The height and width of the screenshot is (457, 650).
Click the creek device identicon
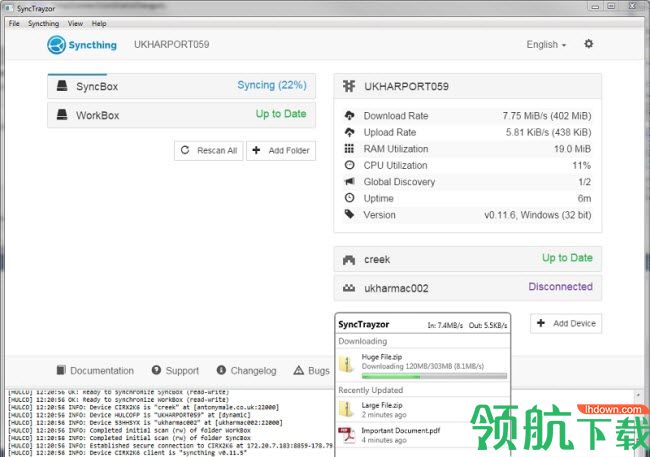349,260
